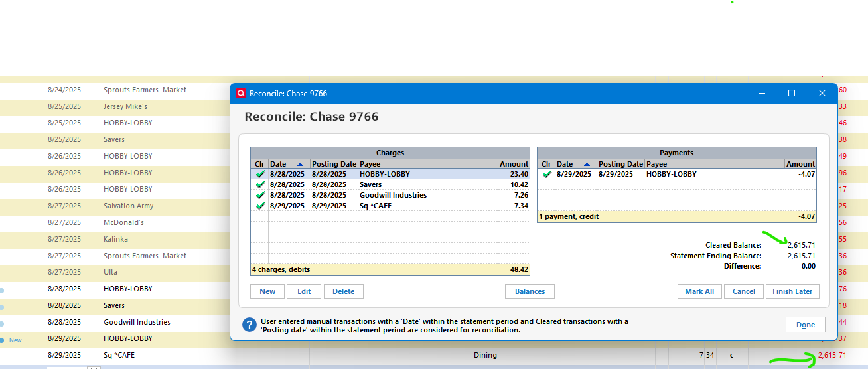Toggle cleared checkmark for HOBBY-LOBBY 23.40 charge
The image size is (868, 369).
pyautogui.click(x=259, y=174)
